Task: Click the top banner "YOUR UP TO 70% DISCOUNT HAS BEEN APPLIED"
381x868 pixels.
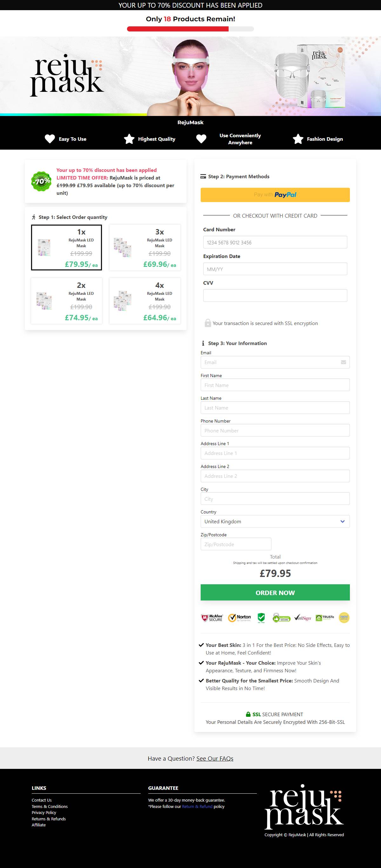Action: point(190,5)
